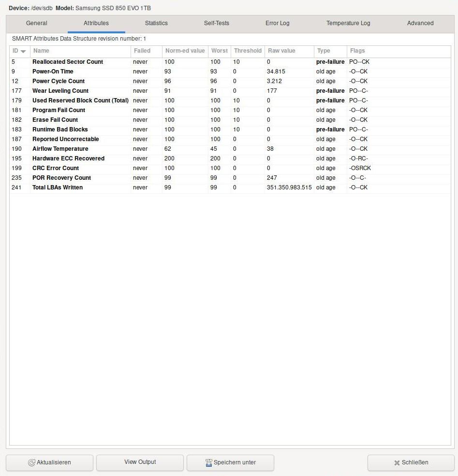Screen dimensions: 458x476
Task: Click the Flags column header
Action: pyautogui.click(x=399, y=51)
